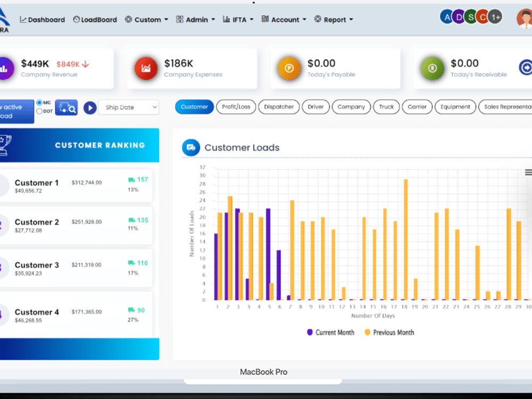Select the Company tab
532x399 pixels.
(351, 107)
